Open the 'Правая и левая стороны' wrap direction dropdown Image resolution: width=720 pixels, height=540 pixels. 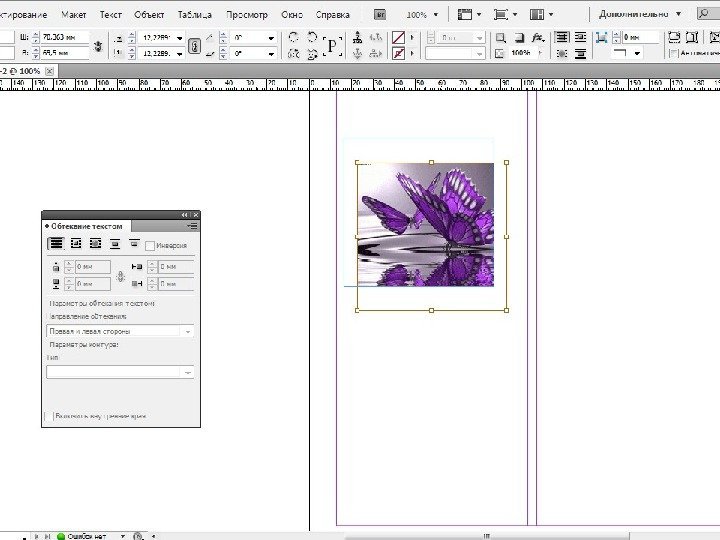pos(120,331)
